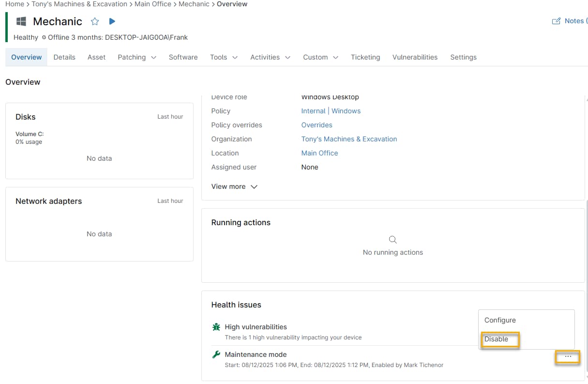Select Disable from the context menu
Image resolution: width=588 pixels, height=384 pixels.
coord(497,339)
